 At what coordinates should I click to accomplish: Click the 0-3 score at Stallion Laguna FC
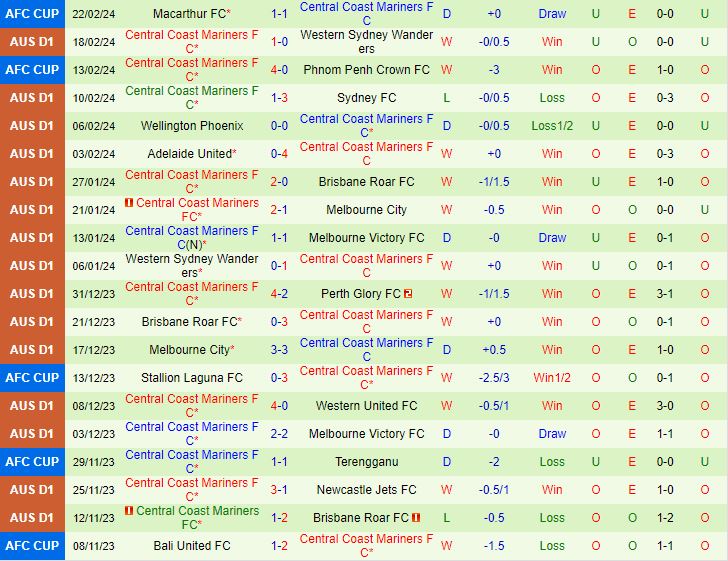(279, 378)
